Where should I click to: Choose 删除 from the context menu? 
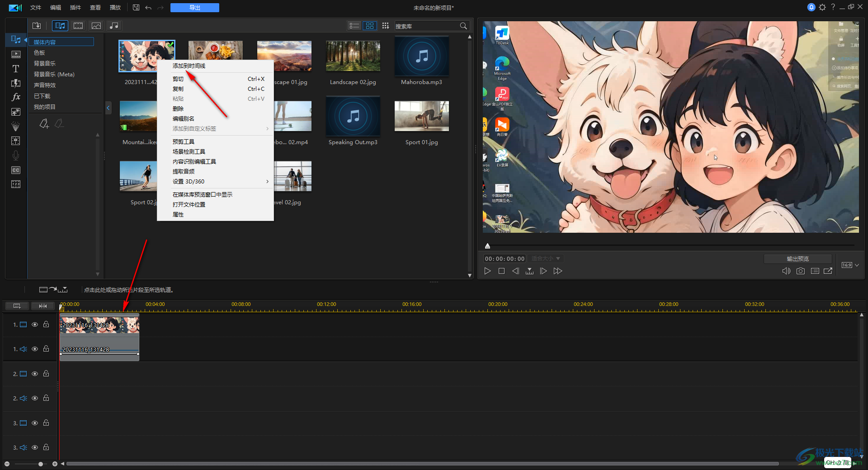[x=178, y=109]
